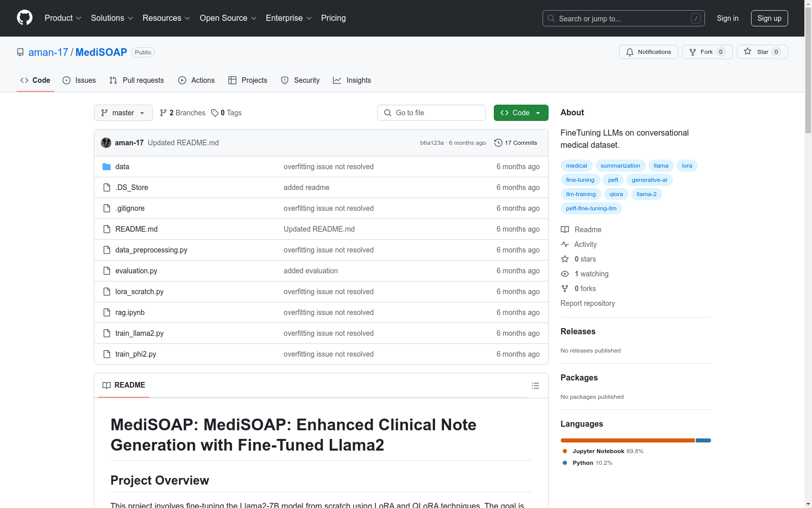Click the blue Python language bar segment
The width and height of the screenshot is (812, 508).
click(703, 440)
